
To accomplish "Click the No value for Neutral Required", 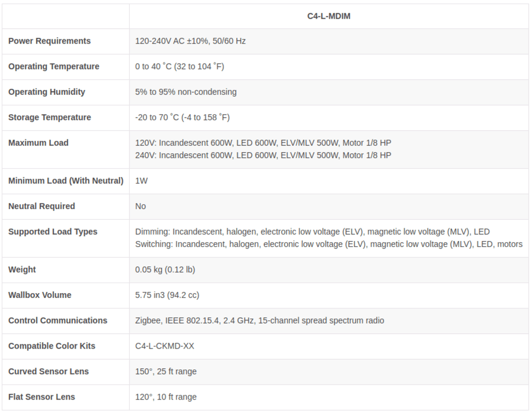I will pos(140,206).
